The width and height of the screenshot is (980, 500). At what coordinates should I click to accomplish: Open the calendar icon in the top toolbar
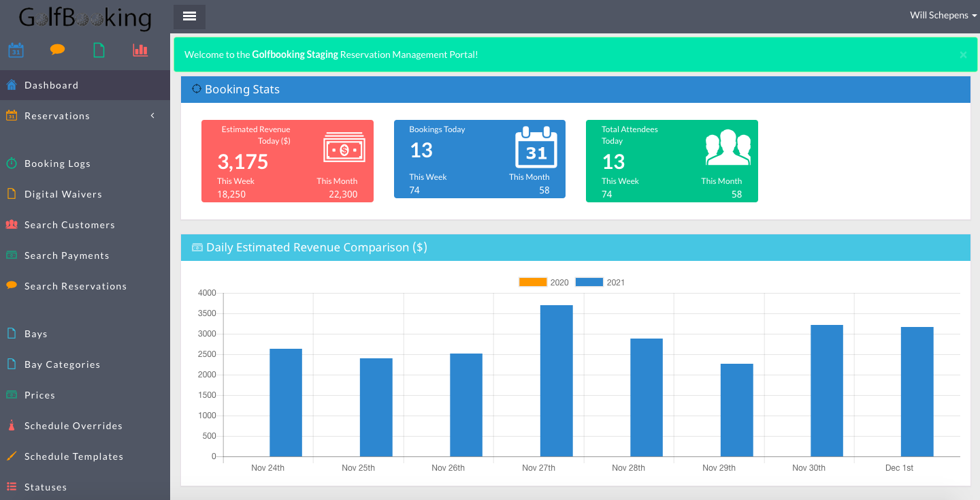click(x=16, y=50)
